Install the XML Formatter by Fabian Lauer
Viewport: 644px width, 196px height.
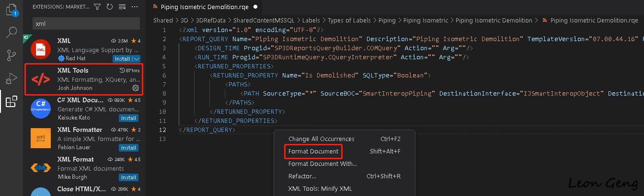[128, 148]
